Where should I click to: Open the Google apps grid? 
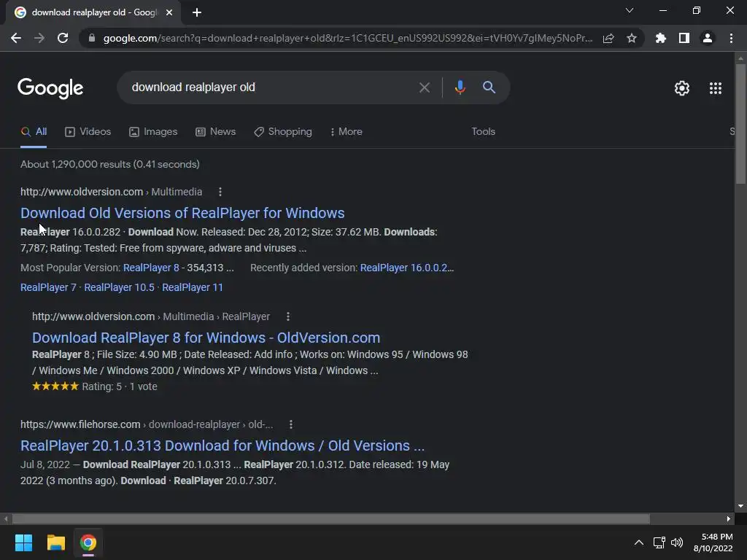click(716, 88)
